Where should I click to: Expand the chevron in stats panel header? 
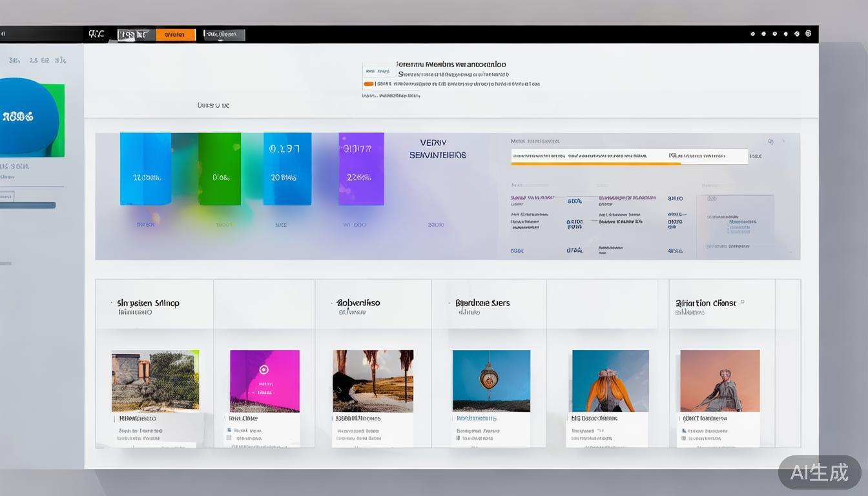(784, 141)
